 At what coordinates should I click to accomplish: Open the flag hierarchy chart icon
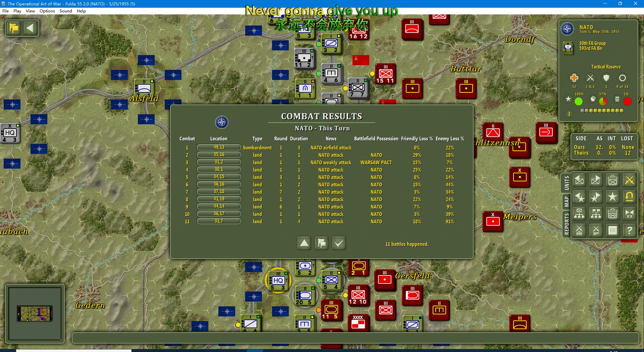pos(596,214)
